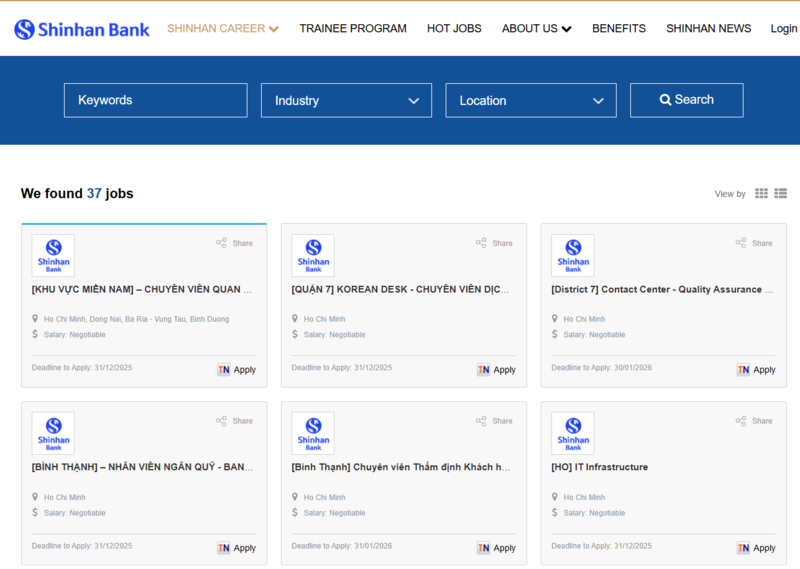Click Shinhan logo on KHU VỰC MIỀN NAM card

click(x=53, y=255)
